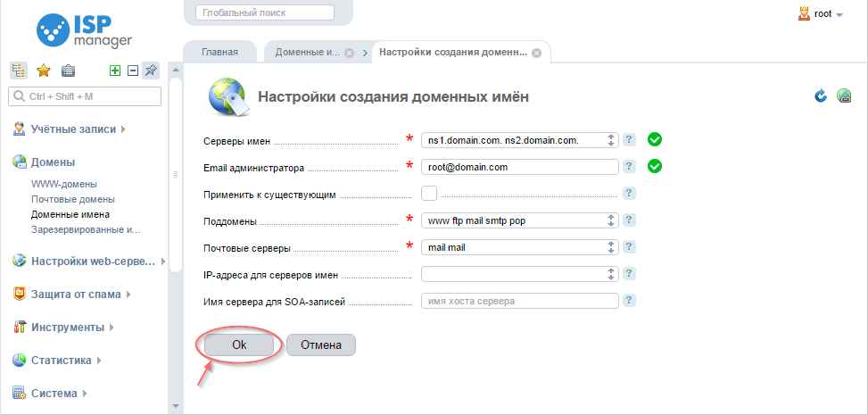Image resolution: width=868 pixels, height=415 pixels.
Task: Focus the Ctrl + Shift + M menu search
Action: point(85,96)
